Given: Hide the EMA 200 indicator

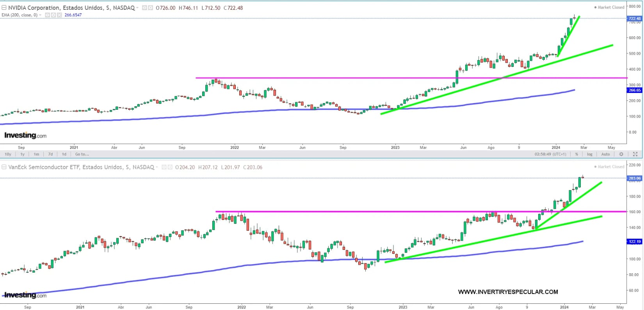Looking at the screenshot, I should coord(48,15).
